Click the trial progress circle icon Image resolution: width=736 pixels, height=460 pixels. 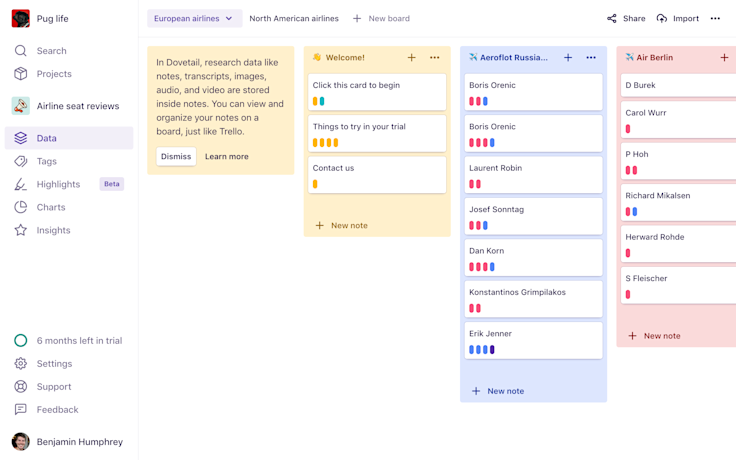point(21,340)
